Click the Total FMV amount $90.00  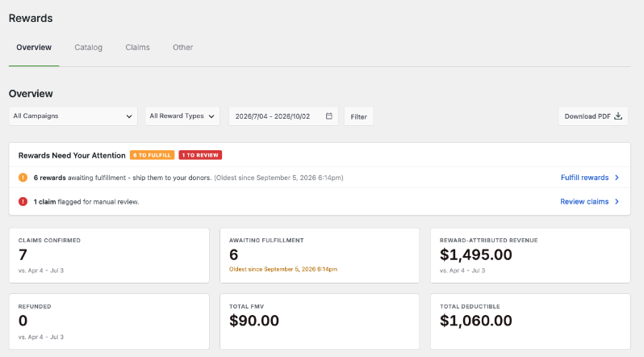pyautogui.click(x=254, y=321)
